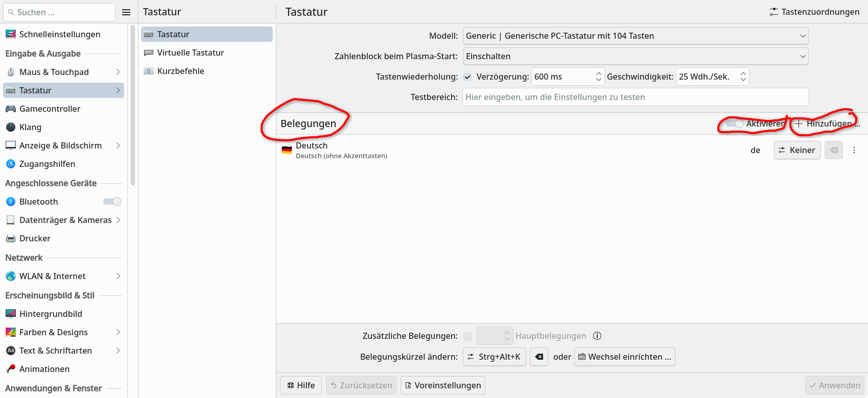Image resolution: width=868 pixels, height=398 pixels.
Task: Click the Hinzufügen button
Action: pos(827,123)
